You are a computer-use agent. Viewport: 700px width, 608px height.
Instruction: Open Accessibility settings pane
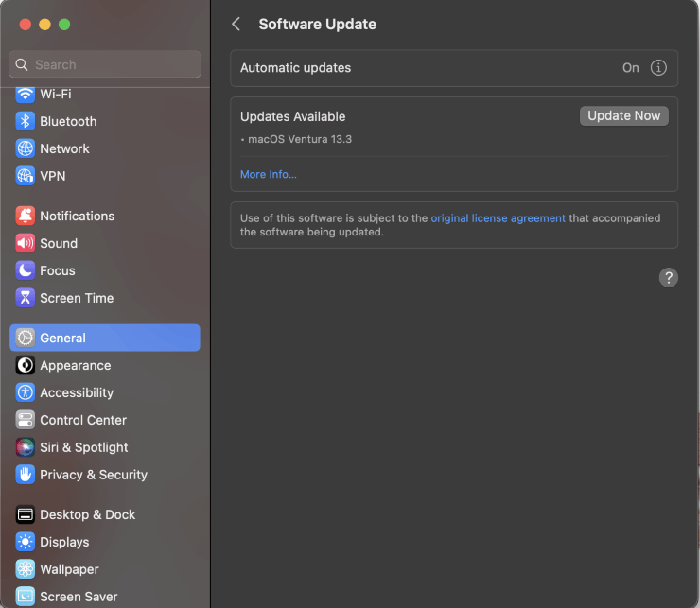coord(76,392)
